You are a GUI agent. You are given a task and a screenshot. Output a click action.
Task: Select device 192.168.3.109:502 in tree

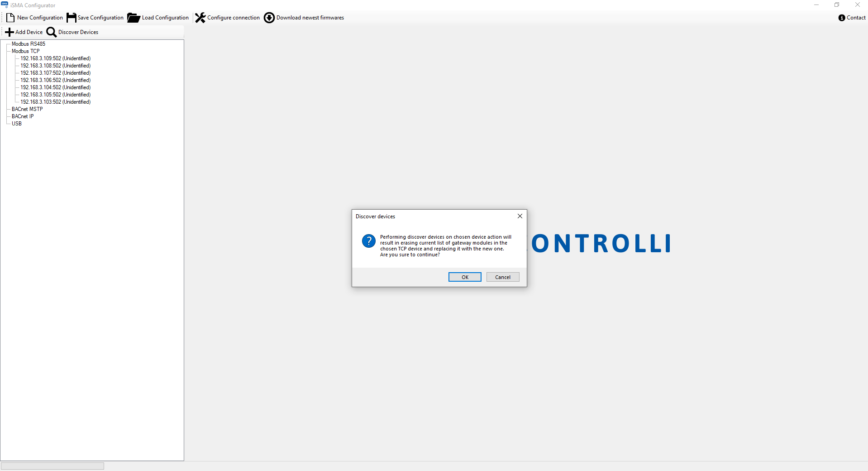click(55, 58)
